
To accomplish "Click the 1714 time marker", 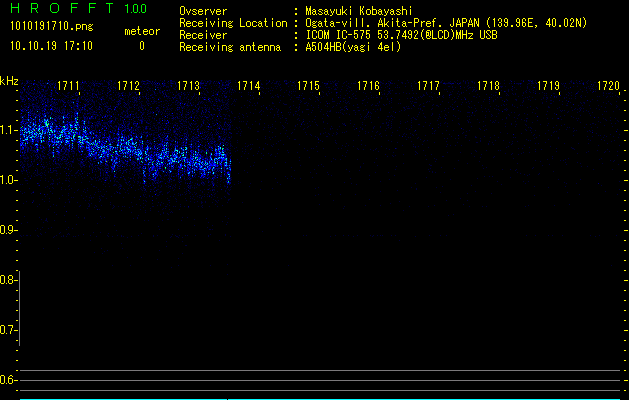I will point(248,86).
